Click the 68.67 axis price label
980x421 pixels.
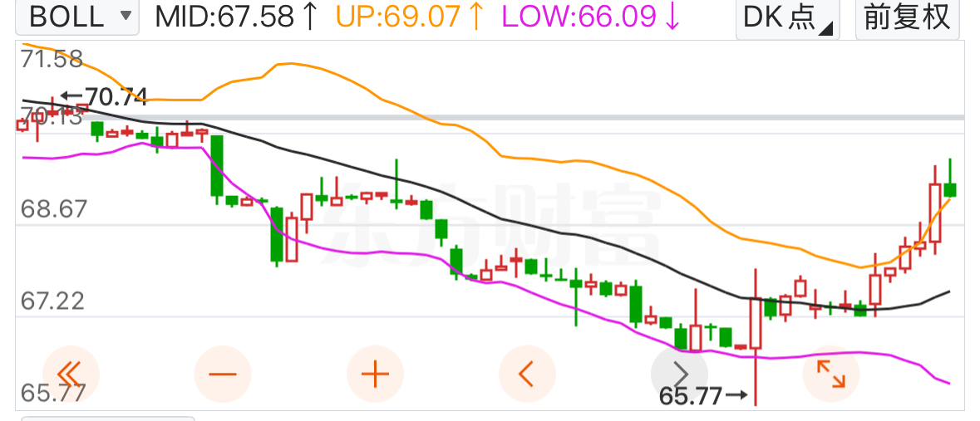click(x=54, y=209)
